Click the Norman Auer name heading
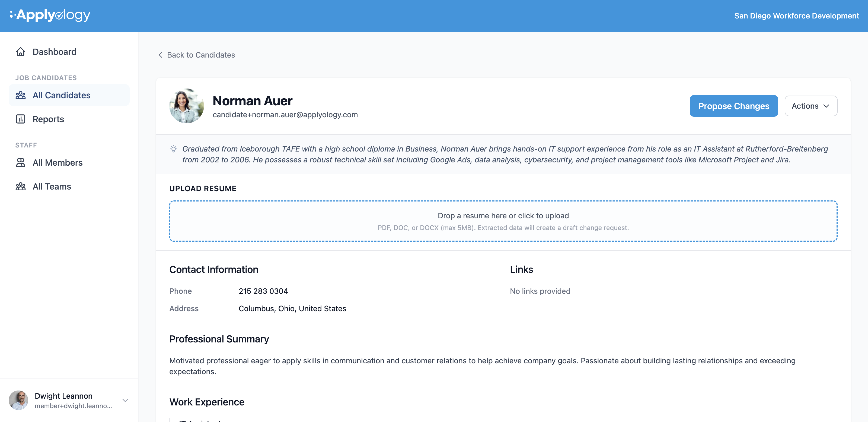The width and height of the screenshot is (868, 422). (252, 101)
